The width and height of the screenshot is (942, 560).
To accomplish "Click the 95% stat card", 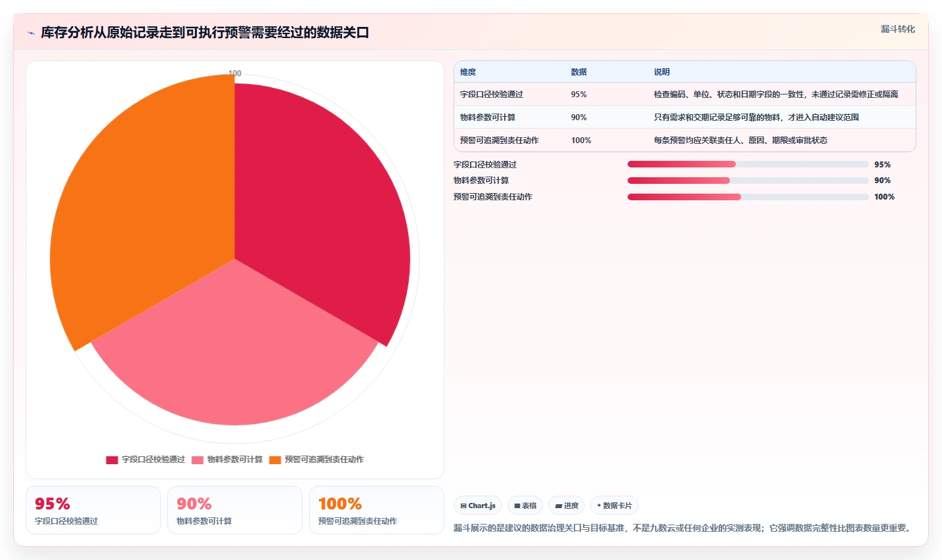I will tap(93, 510).
